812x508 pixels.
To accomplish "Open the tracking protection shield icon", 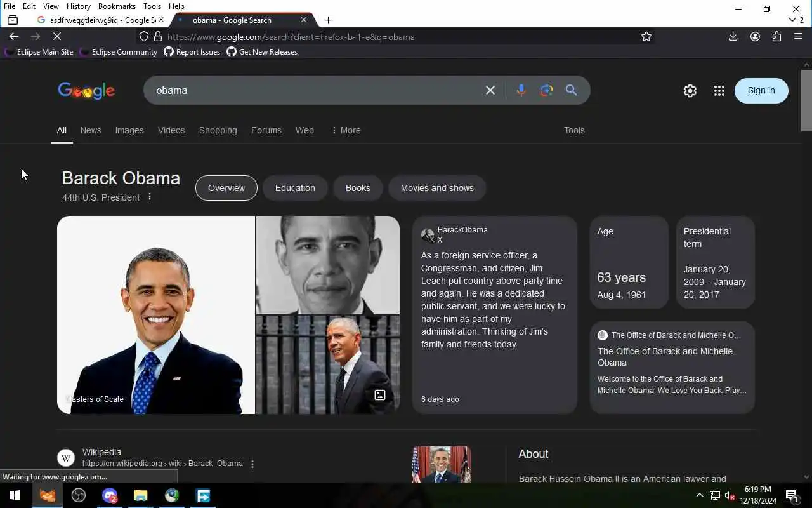I will 144,37.
